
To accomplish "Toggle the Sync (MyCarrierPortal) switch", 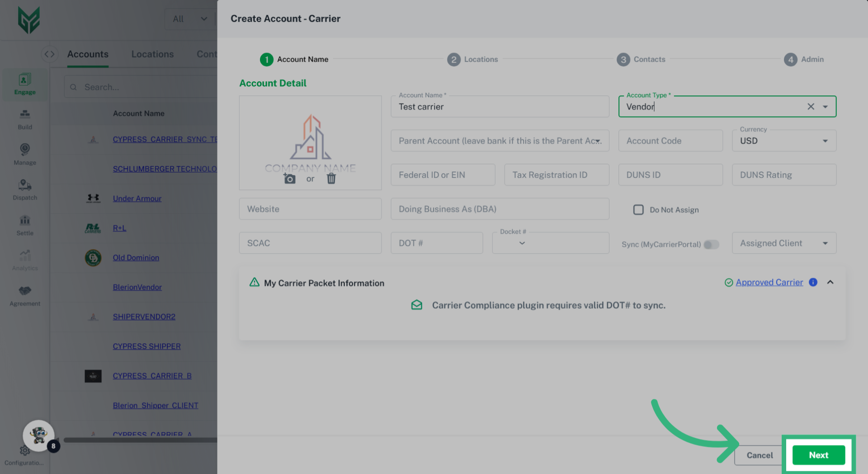I will [x=711, y=244].
